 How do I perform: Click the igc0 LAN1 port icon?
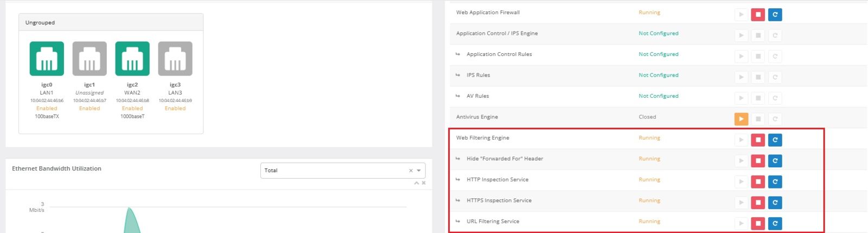47,59
